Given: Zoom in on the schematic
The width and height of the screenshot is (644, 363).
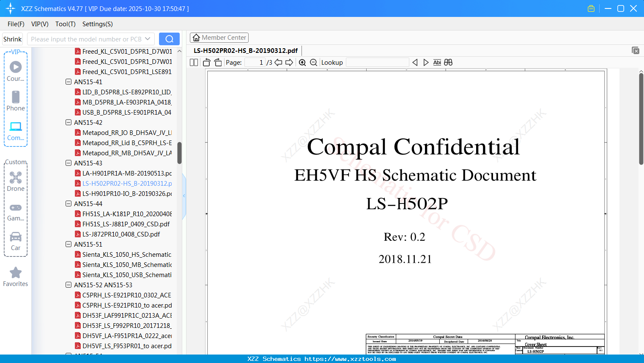Looking at the screenshot, I should pos(302,63).
